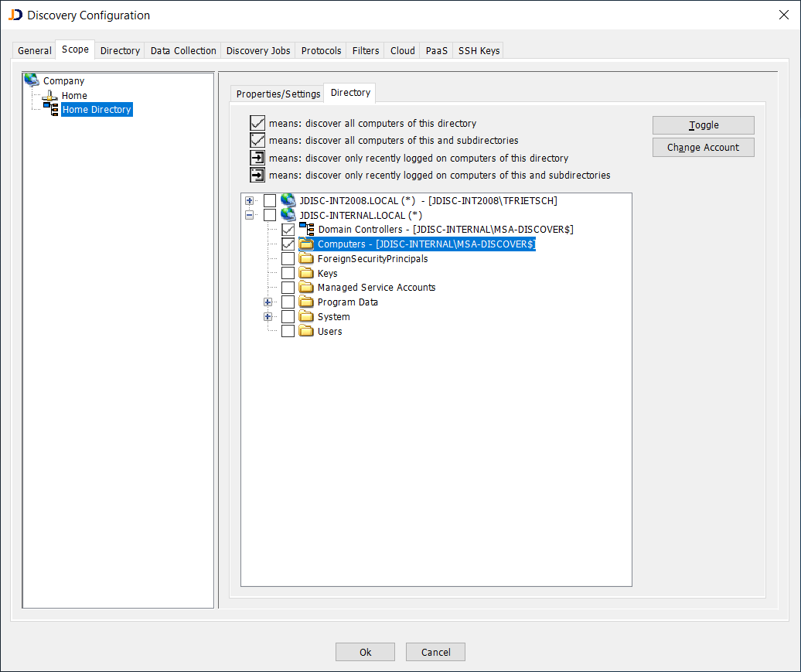Switch to the Protocols tab
The width and height of the screenshot is (801, 672).
[x=320, y=49]
